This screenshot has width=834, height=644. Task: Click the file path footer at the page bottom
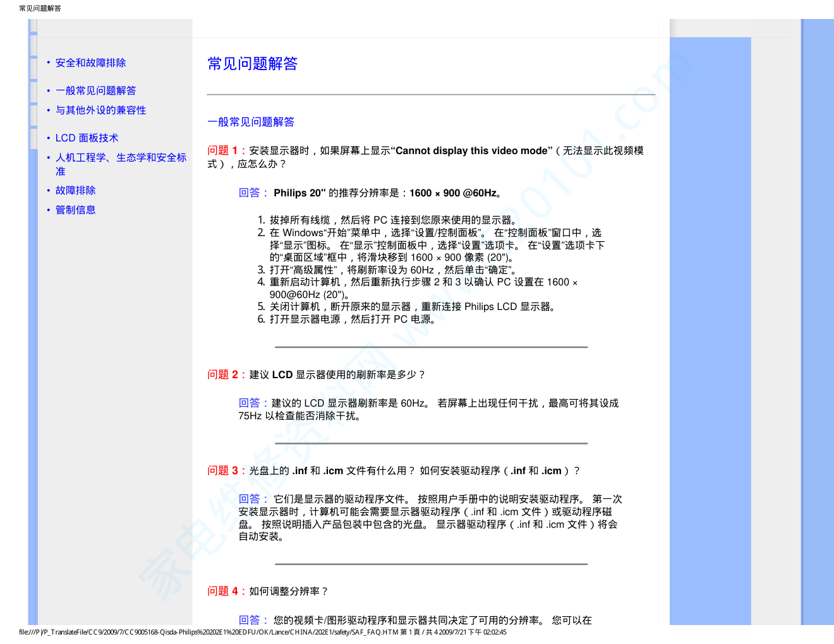point(262,632)
